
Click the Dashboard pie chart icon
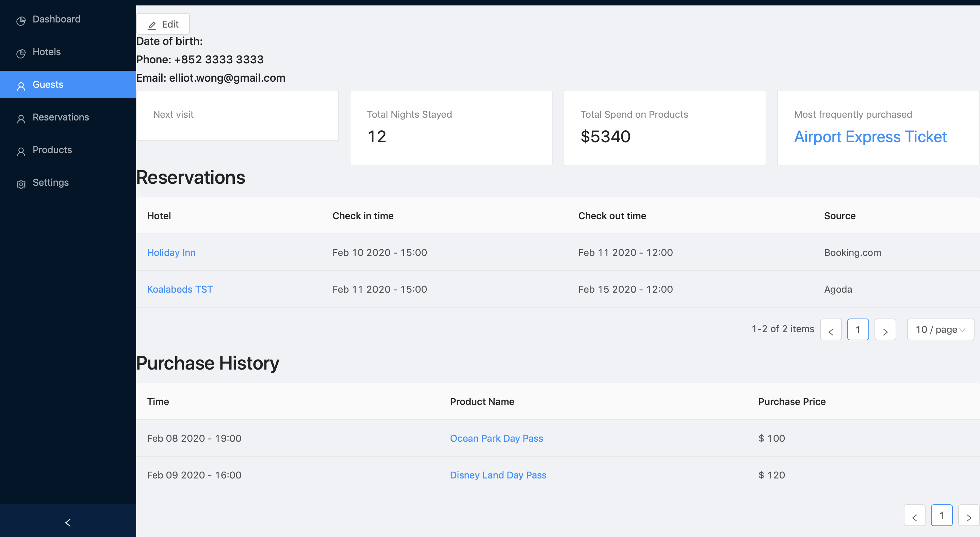[x=21, y=20]
